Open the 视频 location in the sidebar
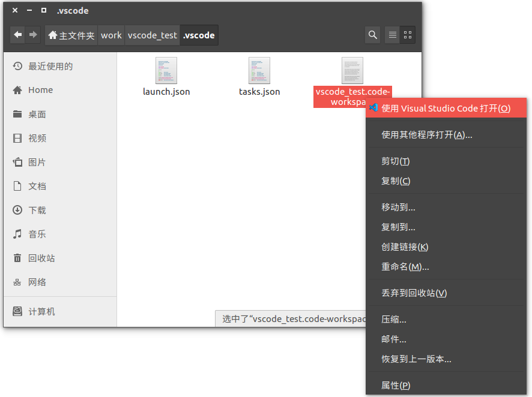Viewport: 532px width, 397px height. pyautogui.click(x=60, y=138)
